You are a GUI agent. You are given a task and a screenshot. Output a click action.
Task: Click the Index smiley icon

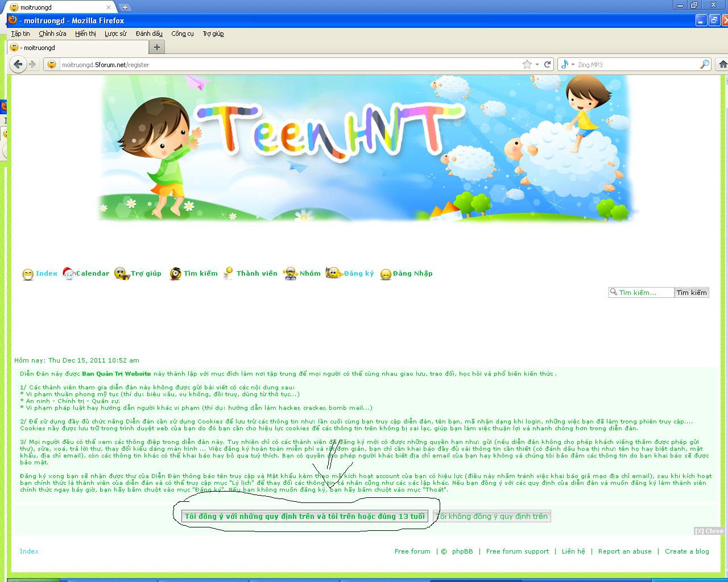28,275
